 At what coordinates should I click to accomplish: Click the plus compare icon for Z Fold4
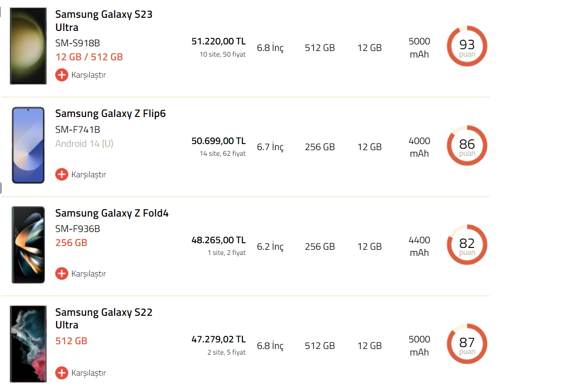(x=62, y=274)
